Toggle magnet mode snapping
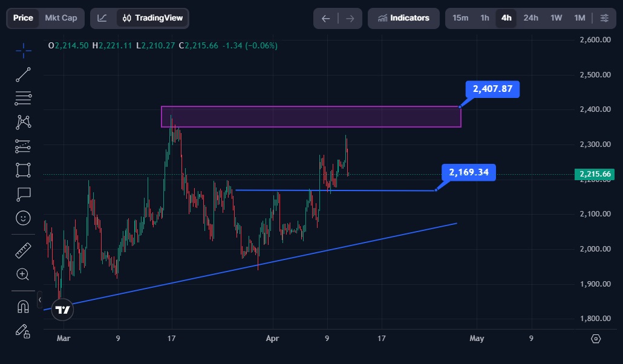 click(23, 307)
